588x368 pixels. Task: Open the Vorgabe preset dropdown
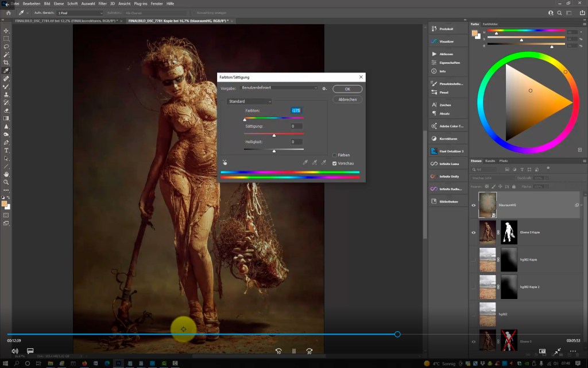tap(278, 88)
